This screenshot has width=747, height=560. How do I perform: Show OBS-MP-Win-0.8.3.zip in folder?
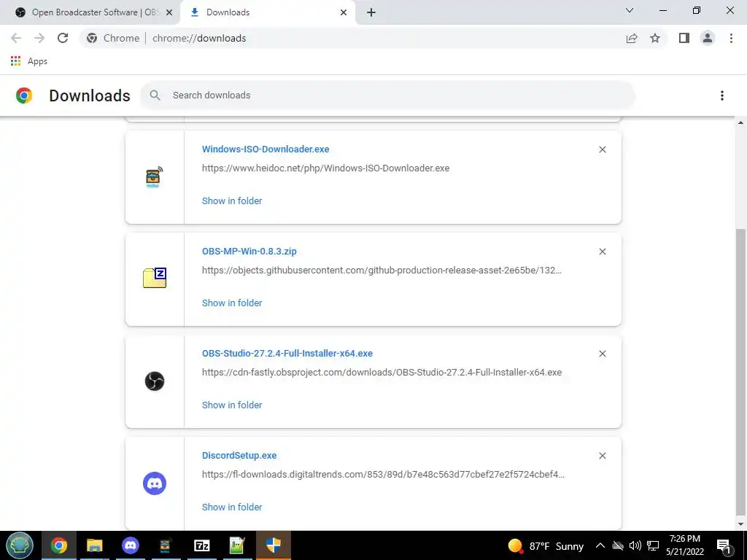pyautogui.click(x=232, y=303)
